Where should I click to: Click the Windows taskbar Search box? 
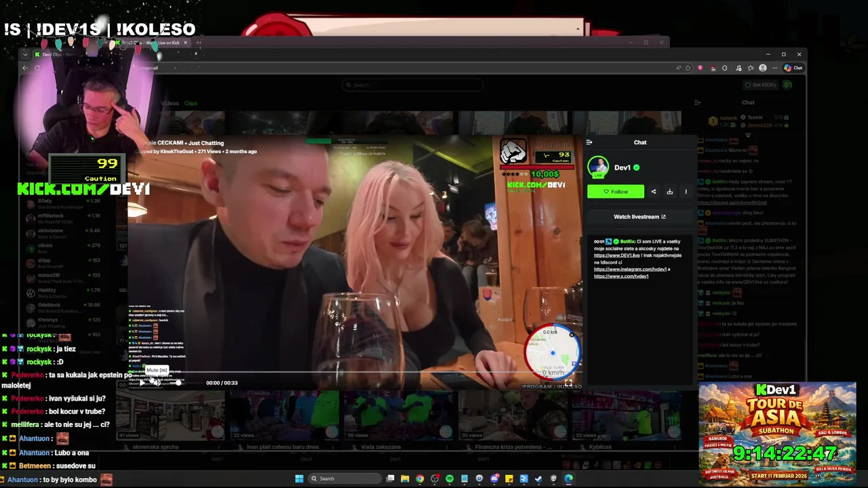pos(345,479)
